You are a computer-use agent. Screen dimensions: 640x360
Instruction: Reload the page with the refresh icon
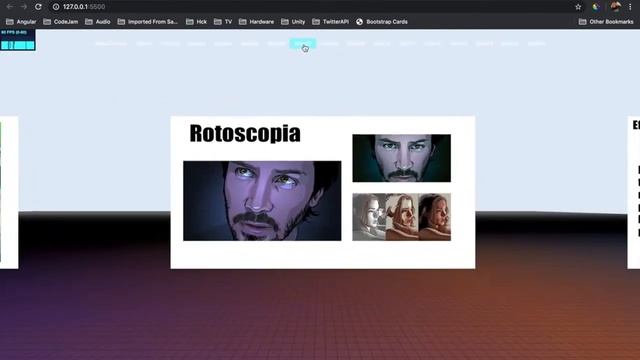tap(38, 7)
